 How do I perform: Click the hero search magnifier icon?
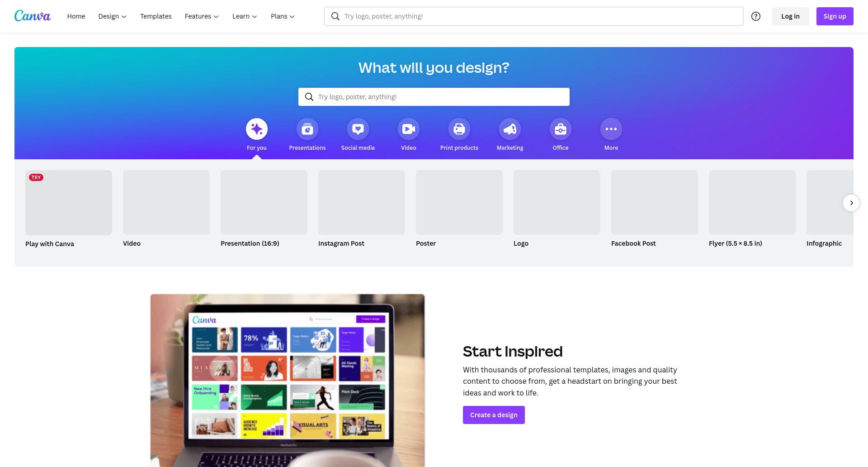(309, 97)
